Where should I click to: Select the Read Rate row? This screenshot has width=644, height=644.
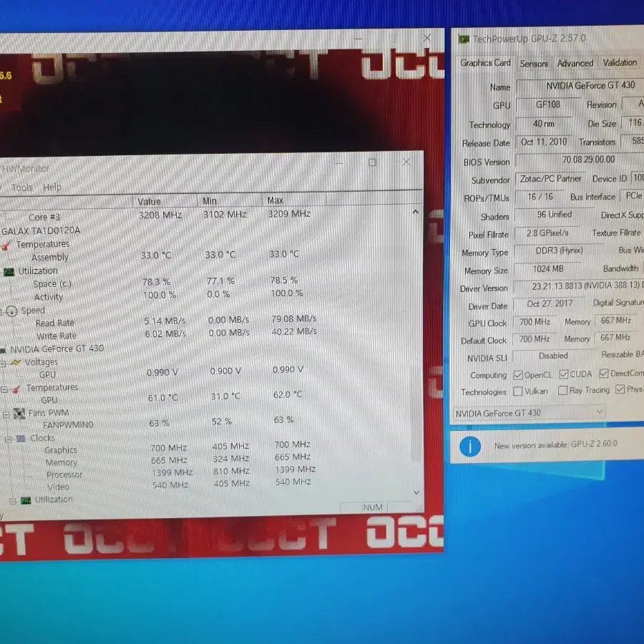[55, 323]
